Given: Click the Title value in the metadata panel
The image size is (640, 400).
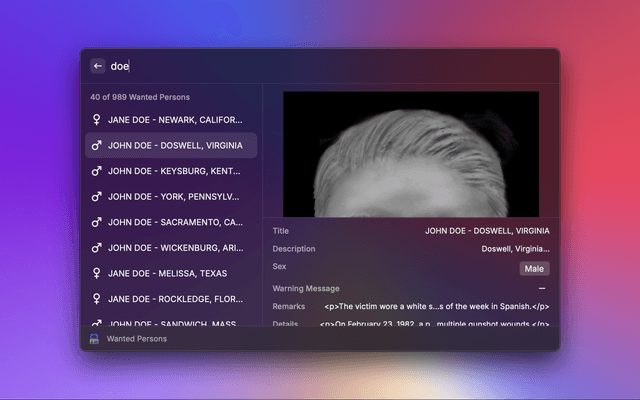Looking at the screenshot, I should pos(486,230).
